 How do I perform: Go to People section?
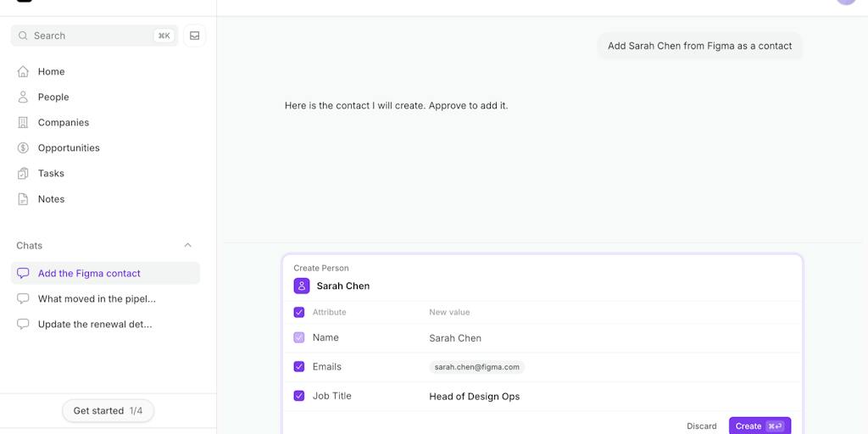tap(53, 97)
